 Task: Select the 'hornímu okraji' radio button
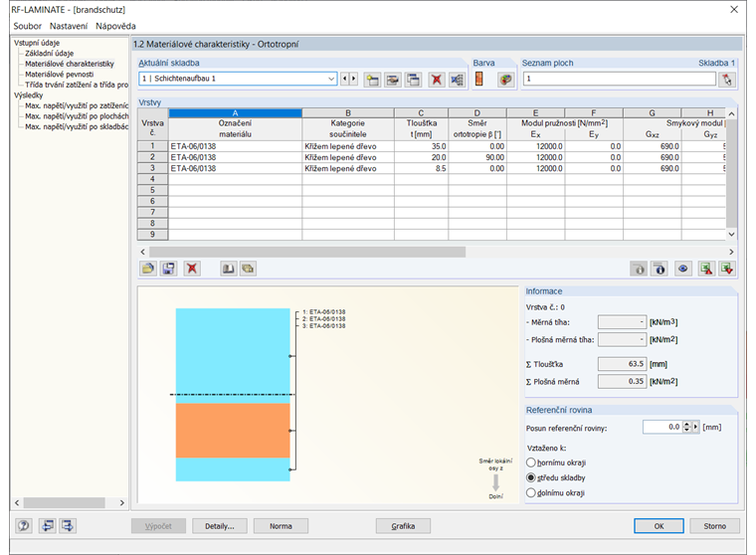click(531, 462)
